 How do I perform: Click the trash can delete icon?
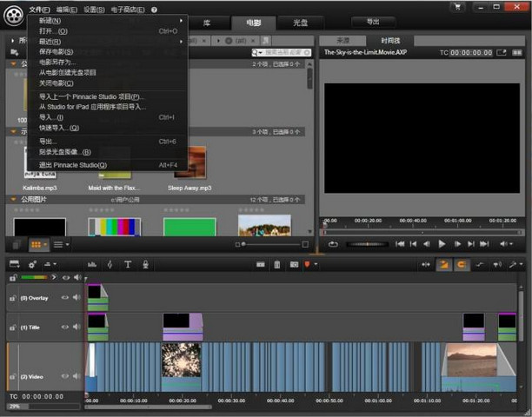(276, 264)
